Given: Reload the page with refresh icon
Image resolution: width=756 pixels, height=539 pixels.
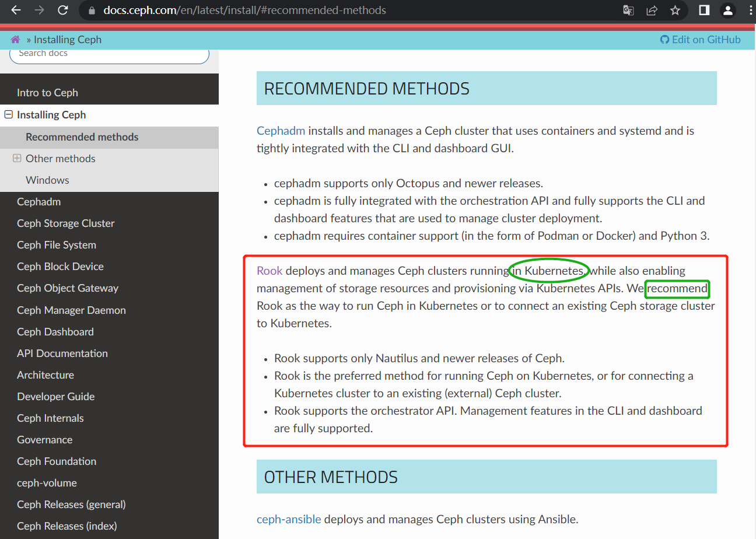Looking at the screenshot, I should 63,10.
